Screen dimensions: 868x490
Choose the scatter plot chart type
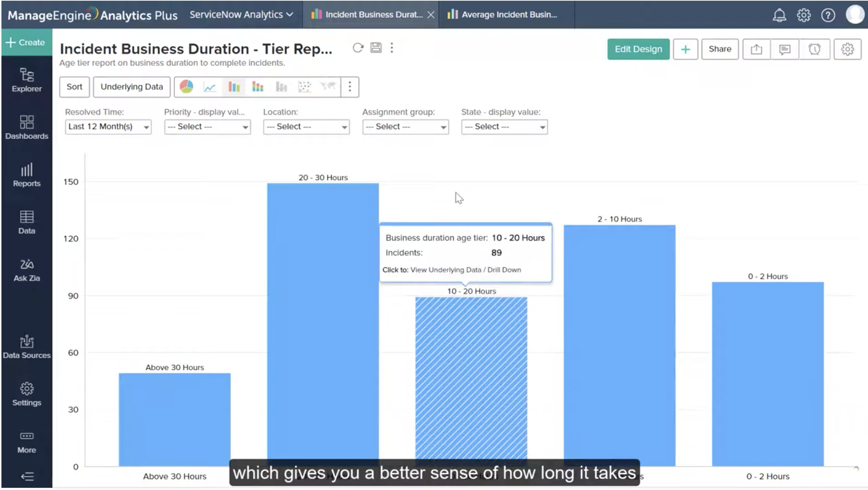306,87
